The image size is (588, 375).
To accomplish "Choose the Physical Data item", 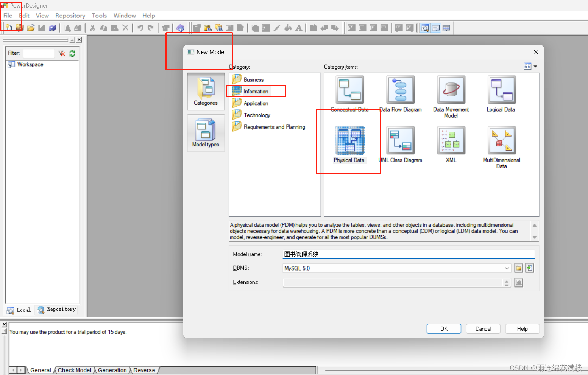I will point(350,145).
